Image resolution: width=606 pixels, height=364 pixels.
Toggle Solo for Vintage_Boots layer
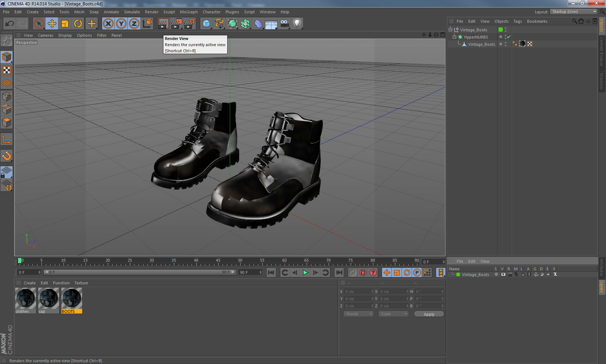(x=496, y=274)
